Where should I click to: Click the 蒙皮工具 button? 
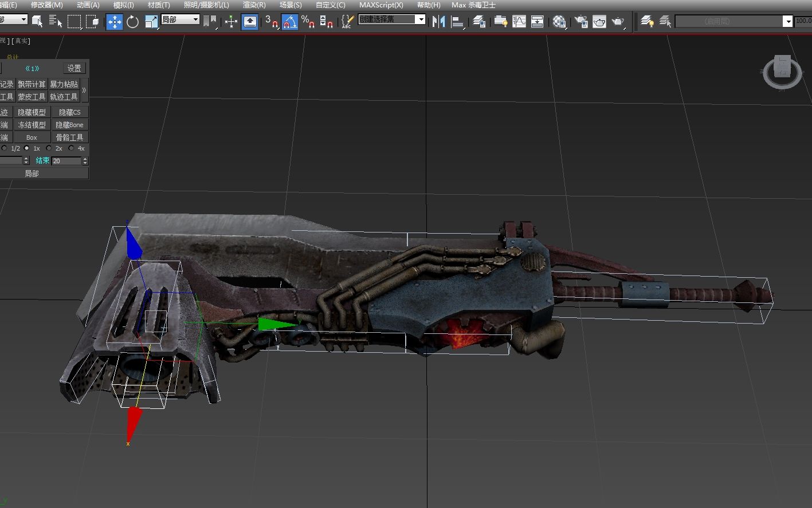pyautogui.click(x=32, y=97)
